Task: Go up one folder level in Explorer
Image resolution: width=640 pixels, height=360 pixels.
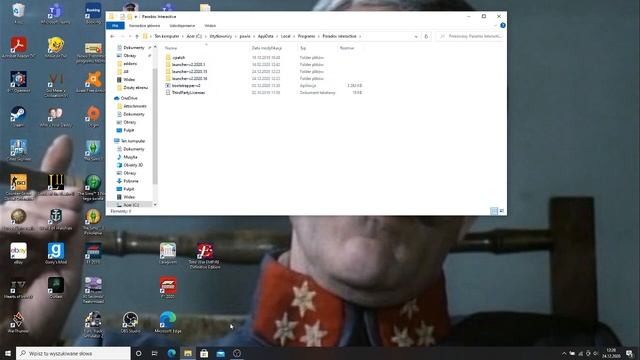Action: click(x=137, y=36)
